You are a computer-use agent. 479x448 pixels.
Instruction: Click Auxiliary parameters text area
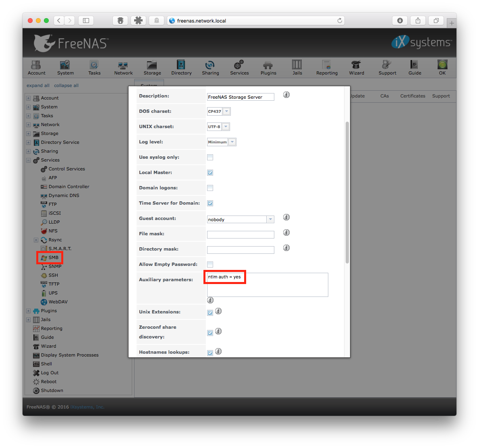tap(267, 285)
